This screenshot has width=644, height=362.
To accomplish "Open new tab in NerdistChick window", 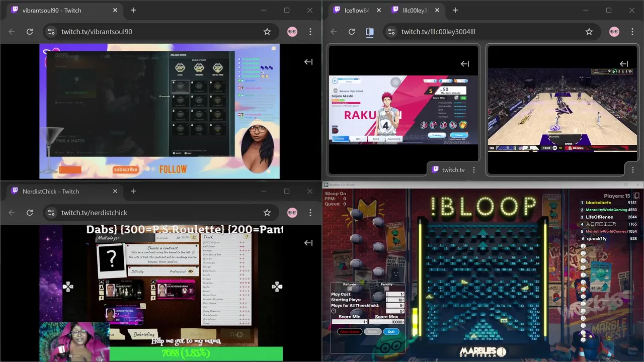I will click(133, 191).
